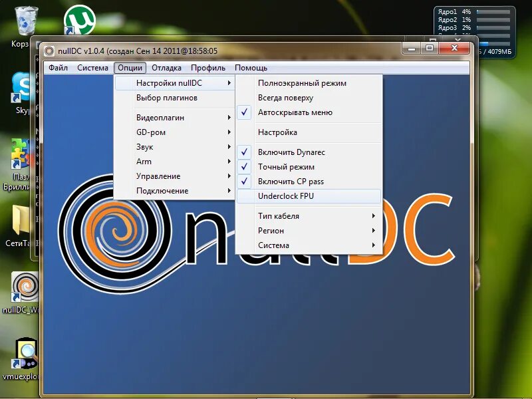Viewport: 532px width, 399px height.
Task: Click the Ядро3 CPU usage bar
Action: (493, 28)
